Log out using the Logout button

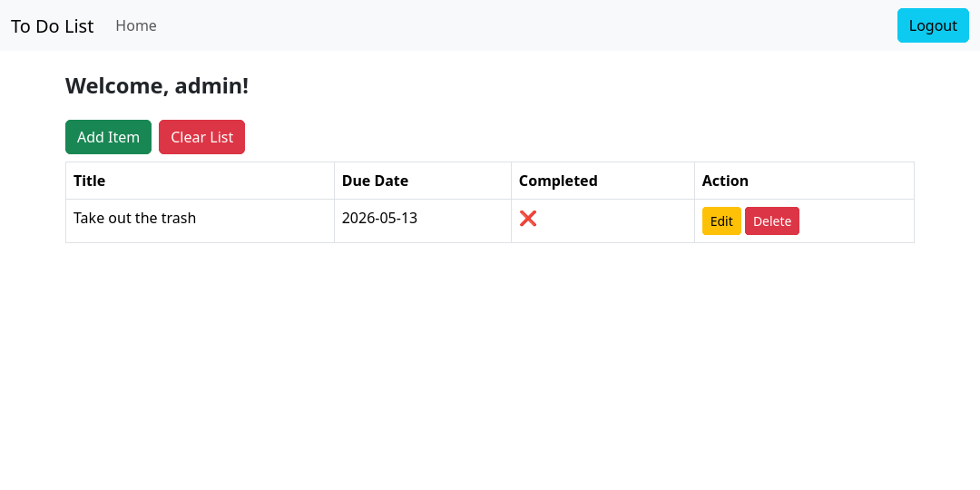(933, 25)
